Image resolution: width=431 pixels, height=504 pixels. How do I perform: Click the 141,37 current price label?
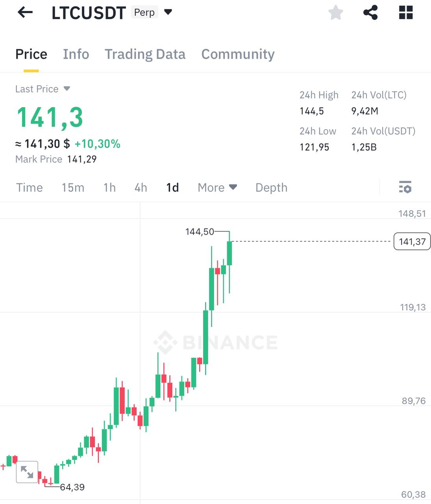pos(412,241)
